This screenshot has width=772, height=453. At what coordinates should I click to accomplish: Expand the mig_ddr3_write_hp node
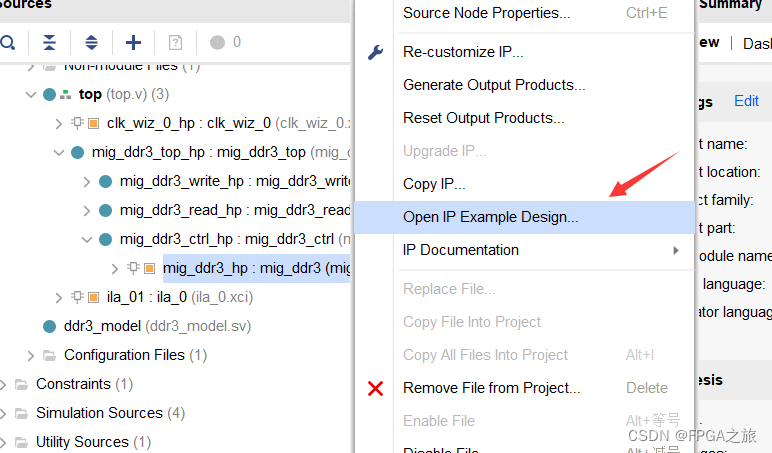87,182
